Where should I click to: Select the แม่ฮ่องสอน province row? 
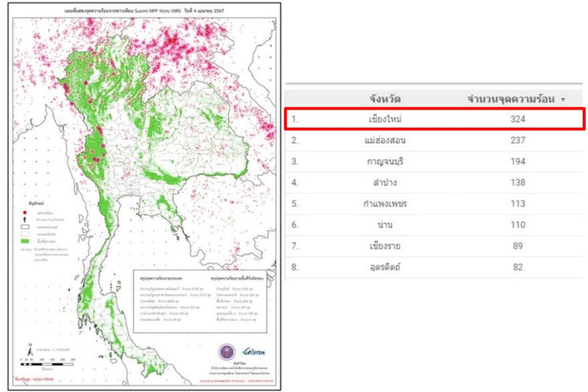384,140
